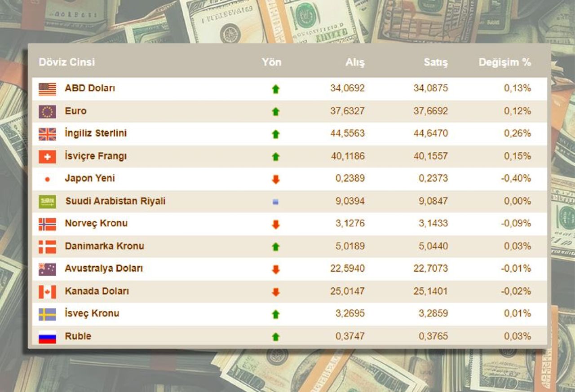Click the Norveç Kronu selling value 3,1433

(x=433, y=223)
